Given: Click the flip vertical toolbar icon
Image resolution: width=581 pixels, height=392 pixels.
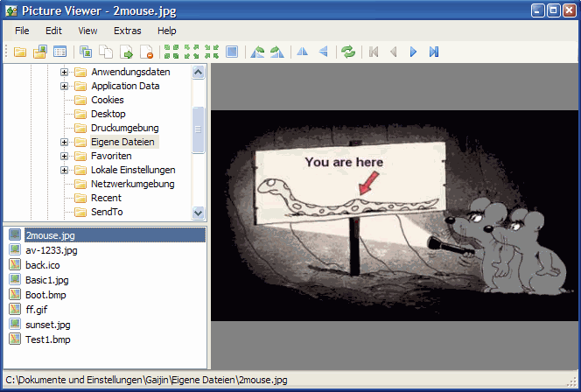Looking at the screenshot, I should pos(323,52).
